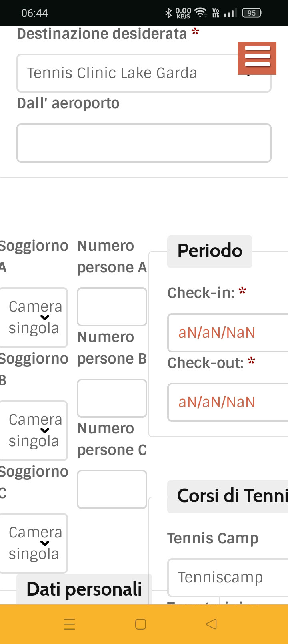Select the Check-in date field
The width and height of the screenshot is (288, 644).
pyautogui.click(x=227, y=333)
